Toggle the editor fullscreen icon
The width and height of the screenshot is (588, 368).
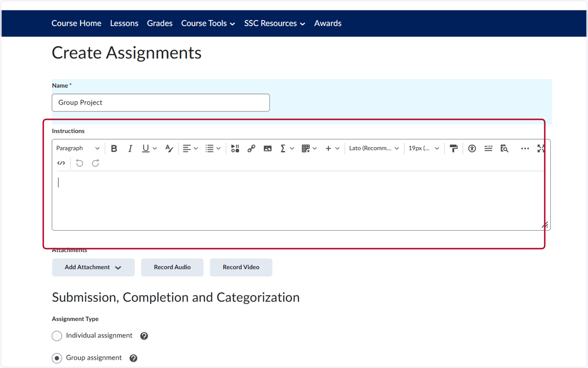[541, 148]
